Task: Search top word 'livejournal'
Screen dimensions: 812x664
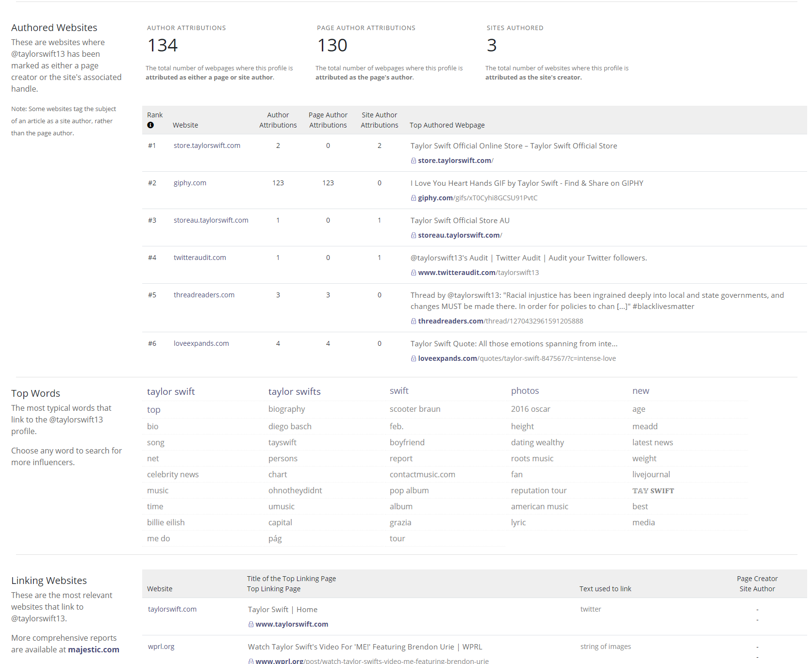Action: [651, 474]
